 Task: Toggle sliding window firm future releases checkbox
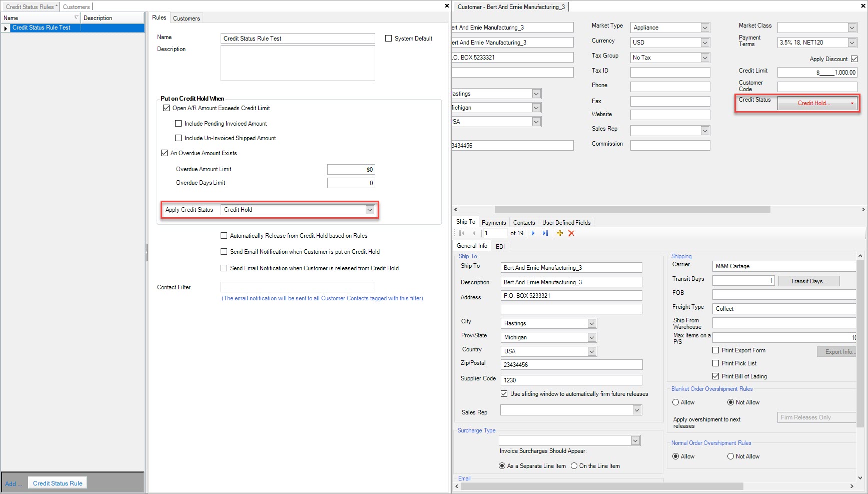point(504,394)
